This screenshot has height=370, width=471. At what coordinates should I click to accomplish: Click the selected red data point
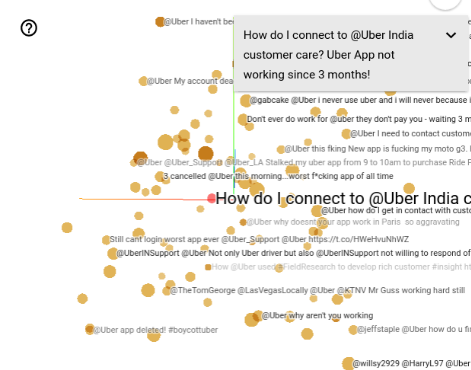tap(211, 199)
